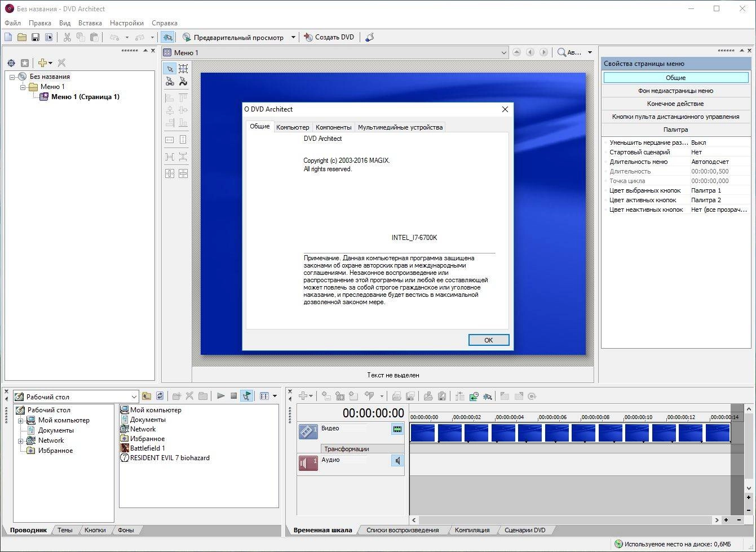Collapse the Без названия project tree node
Image resolution: width=756 pixels, height=552 pixels.
(x=12, y=77)
